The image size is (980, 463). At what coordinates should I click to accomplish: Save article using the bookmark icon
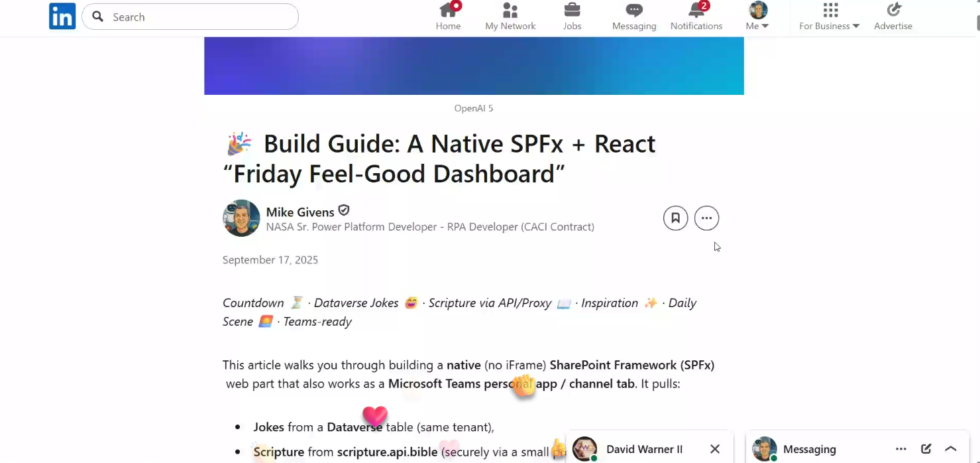tap(675, 218)
